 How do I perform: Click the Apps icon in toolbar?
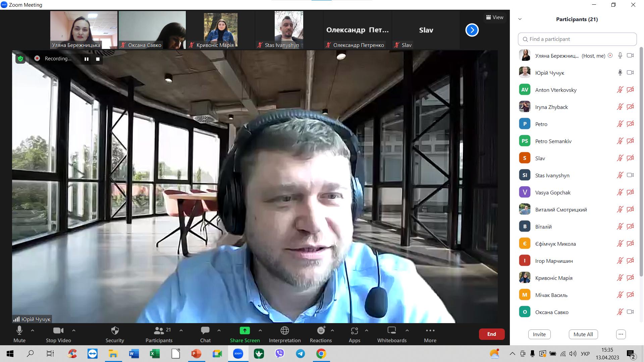pos(354,331)
